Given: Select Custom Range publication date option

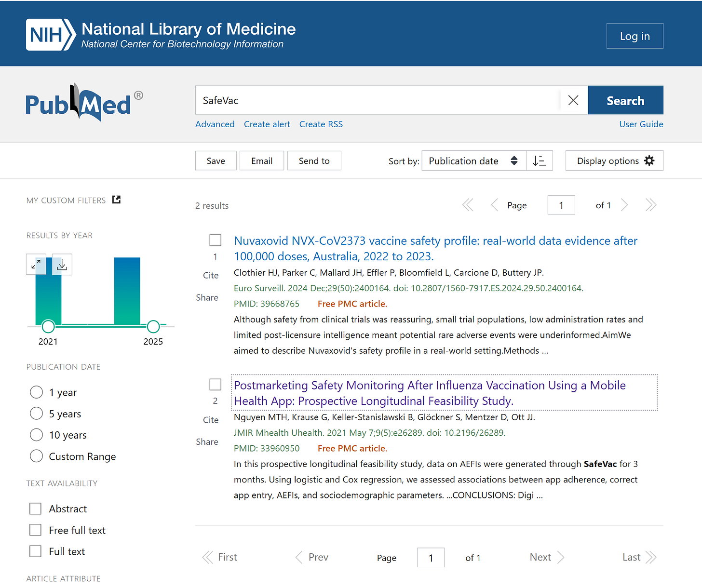Looking at the screenshot, I should [37, 456].
